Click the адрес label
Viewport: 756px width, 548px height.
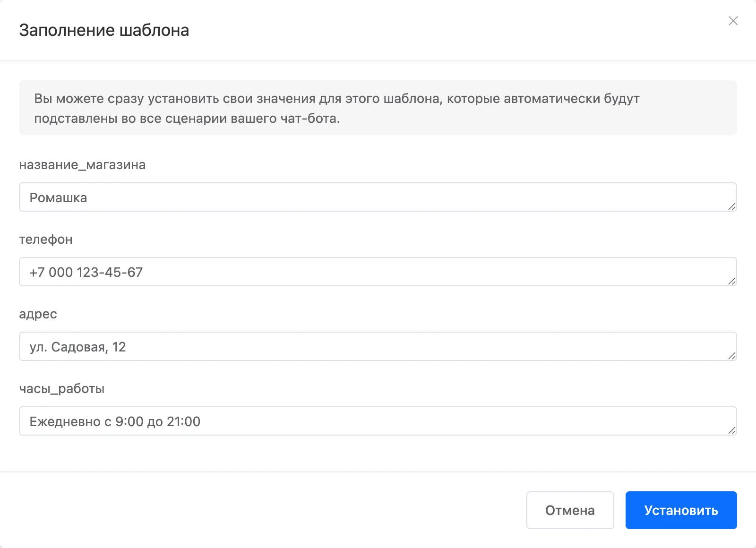coord(38,314)
